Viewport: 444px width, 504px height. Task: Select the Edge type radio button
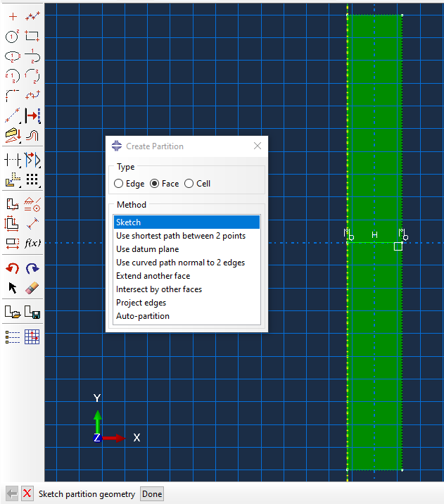(x=118, y=184)
